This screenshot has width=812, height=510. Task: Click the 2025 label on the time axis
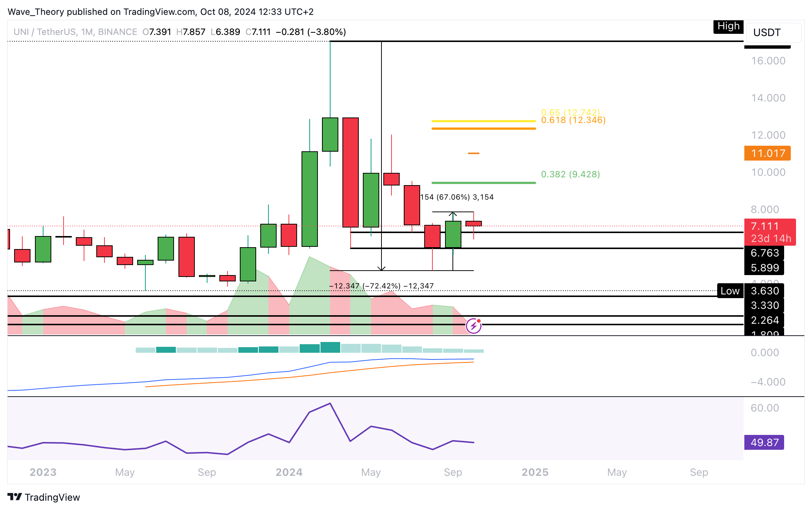tap(535, 472)
